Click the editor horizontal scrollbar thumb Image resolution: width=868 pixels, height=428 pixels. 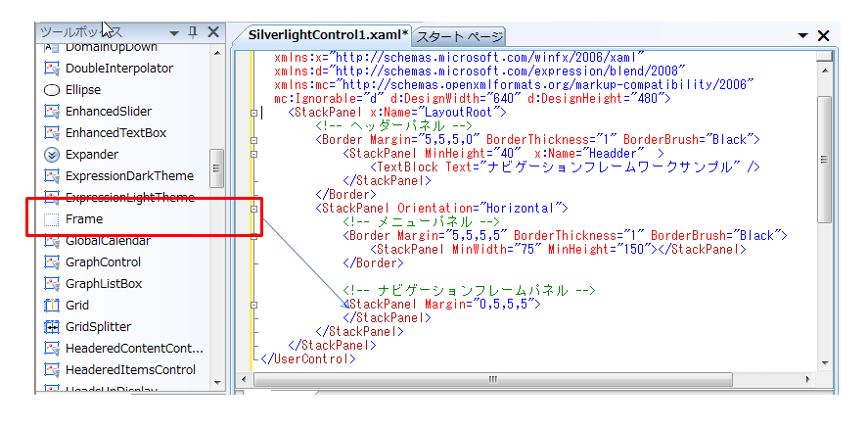click(492, 379)
